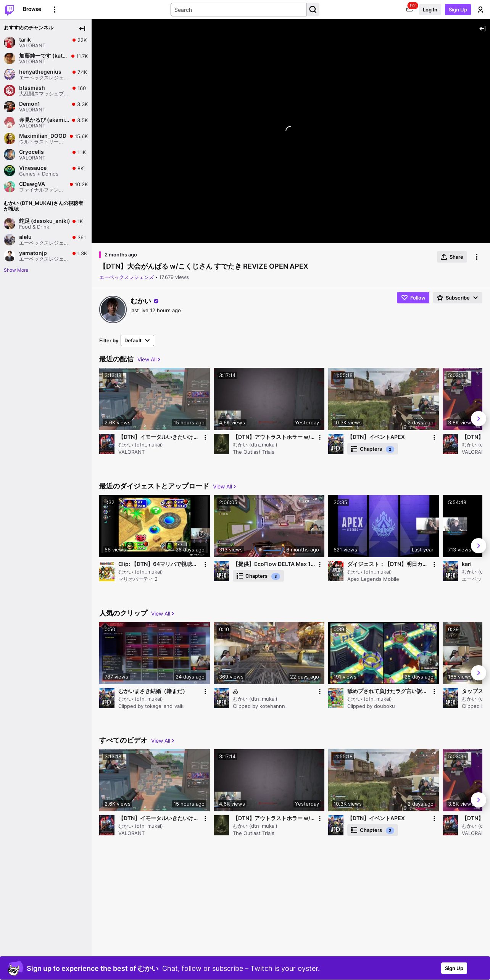490x980 pixels.
Task: Click the Twitch logo home icon
Action: click(10, 10)
